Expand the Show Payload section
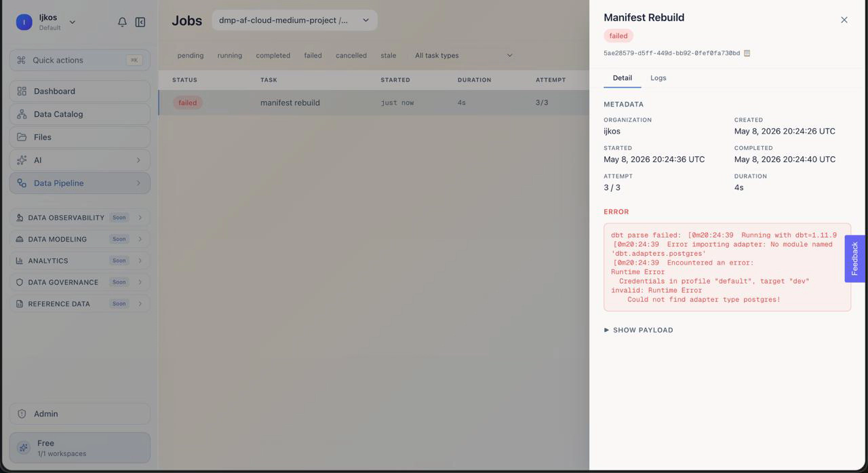This screenshot has height=473, width=868. coord(638,330)
